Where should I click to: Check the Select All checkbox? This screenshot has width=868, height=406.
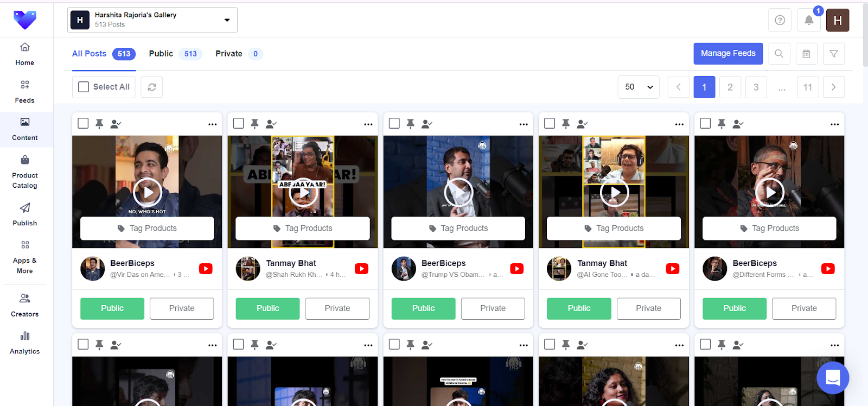(x=84, y=87)
